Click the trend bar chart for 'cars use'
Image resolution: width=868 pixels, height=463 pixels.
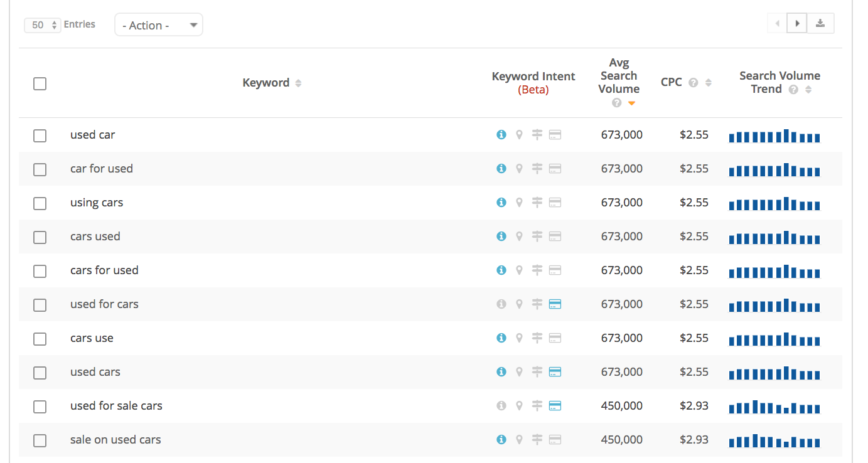click(x=774, y=339)
